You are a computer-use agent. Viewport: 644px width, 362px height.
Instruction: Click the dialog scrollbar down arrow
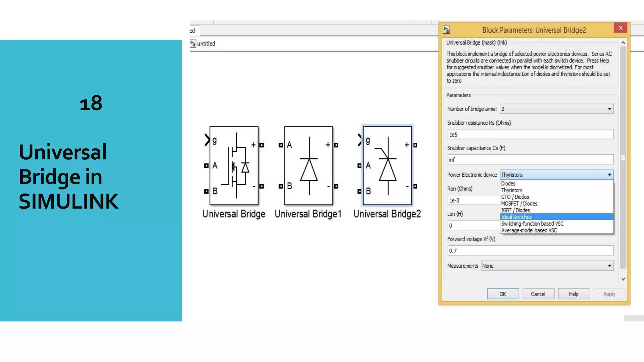(x=623, y=279)
